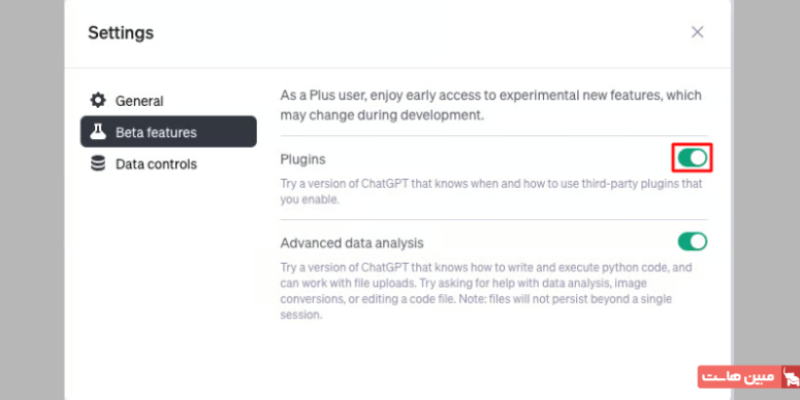Screen dimensions: 800x400
Task: Disable the Plugins toggle switch
Action: tap(692, 158)
